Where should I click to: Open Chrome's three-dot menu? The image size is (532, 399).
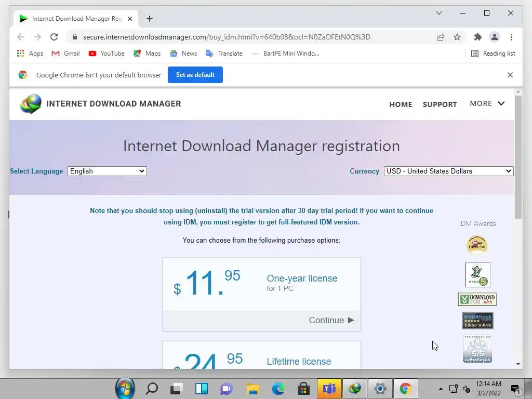511,37
